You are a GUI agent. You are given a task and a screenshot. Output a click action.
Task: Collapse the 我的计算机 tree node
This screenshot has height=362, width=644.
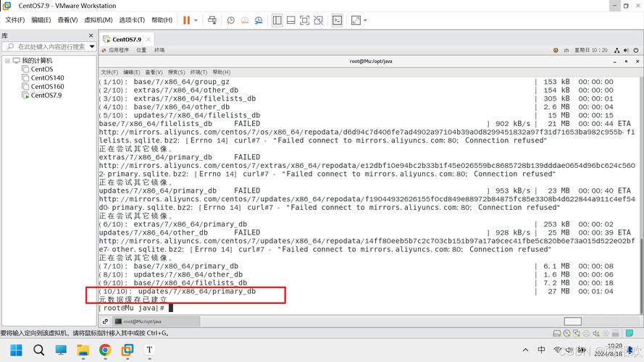click(x=7, y=60)
